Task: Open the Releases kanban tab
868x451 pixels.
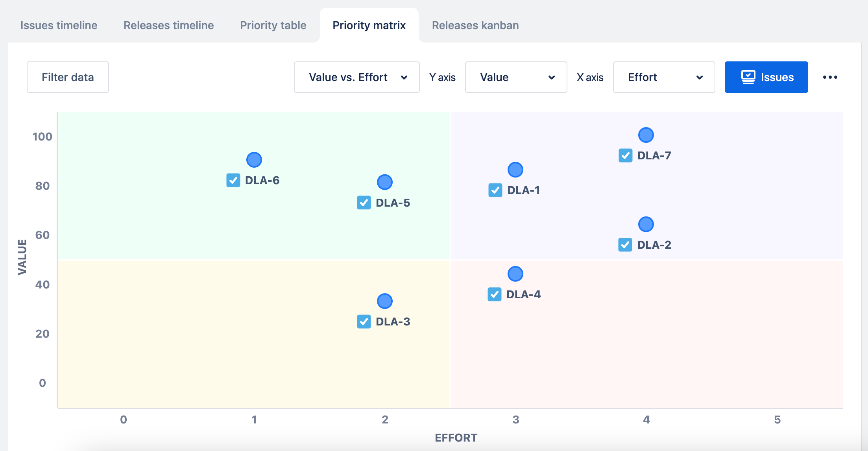Action: click(x=475, y=25)
